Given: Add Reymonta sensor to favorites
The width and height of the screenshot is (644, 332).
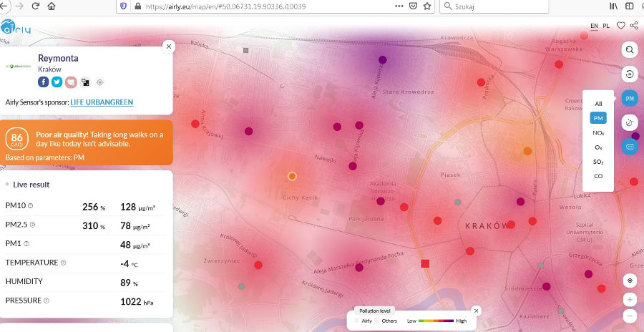Looking at the screenshot, I should (x=71, y=82).
